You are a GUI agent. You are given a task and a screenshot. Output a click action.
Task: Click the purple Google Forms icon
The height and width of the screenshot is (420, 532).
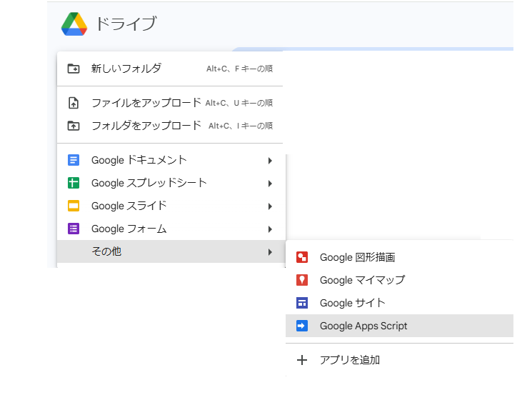pyautogui.click(x=74, y=229)
